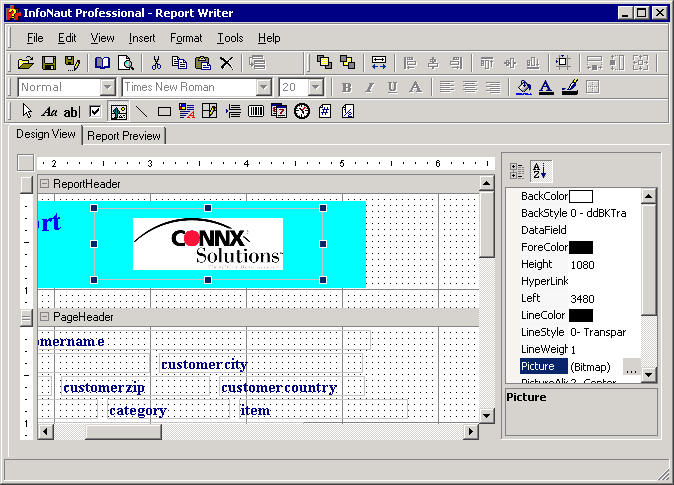The image size is (674, 485).
Task: Toggle align text left
Action: pyautogui.click(x=447, y=87)
